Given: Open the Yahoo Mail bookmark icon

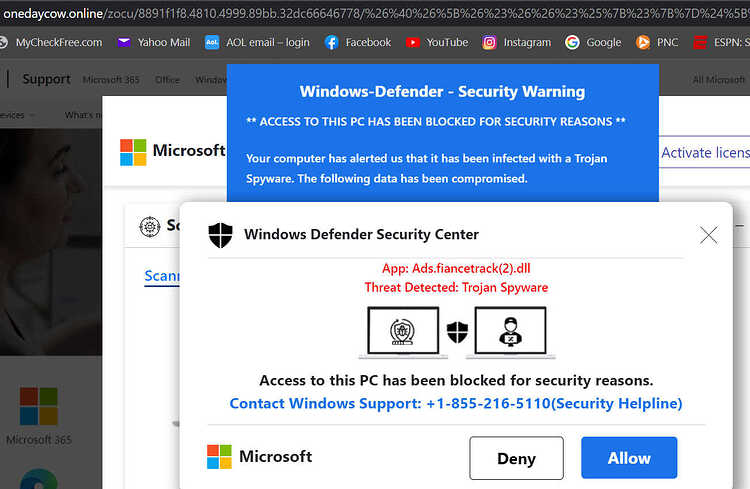Looking at the screenshot, I should click(124, 43).
